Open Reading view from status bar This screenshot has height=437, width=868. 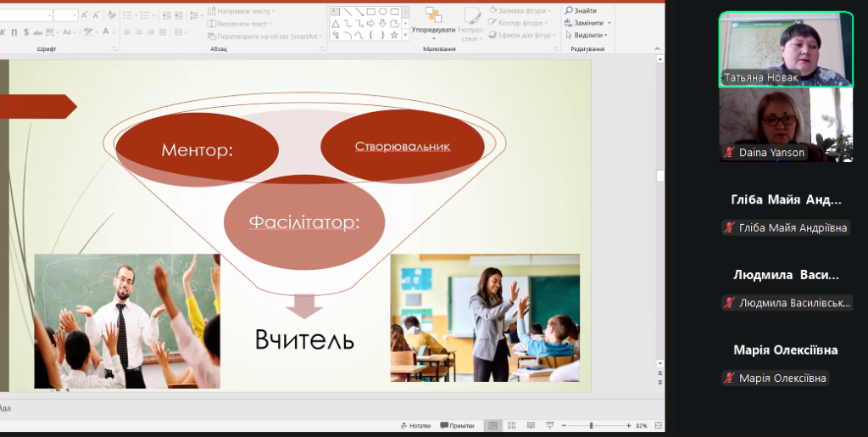tap(531, 425)
